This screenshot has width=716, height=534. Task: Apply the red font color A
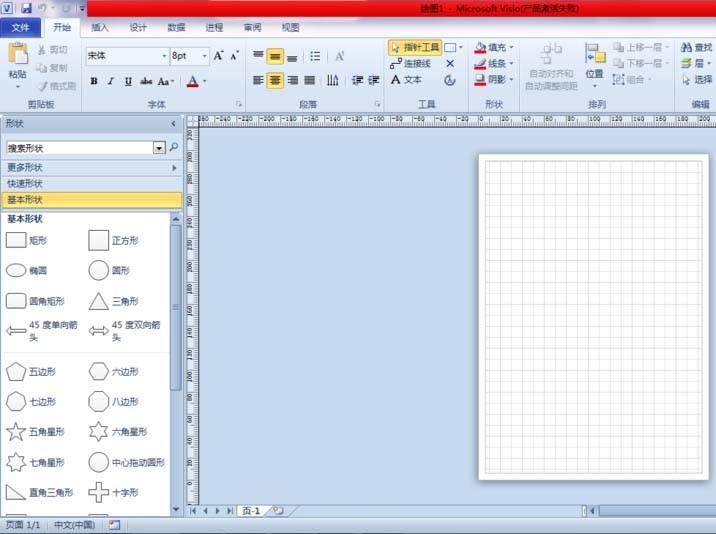(x=193, y=81)
